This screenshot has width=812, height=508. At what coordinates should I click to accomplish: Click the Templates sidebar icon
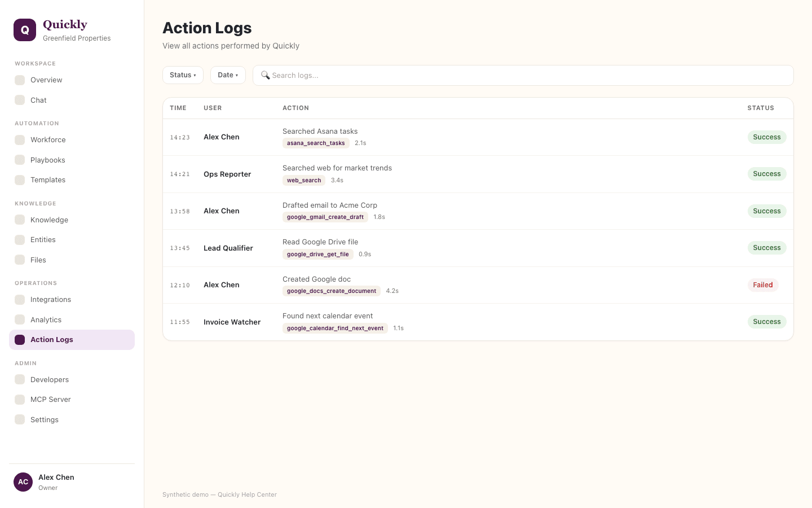(x=20, y=180)
